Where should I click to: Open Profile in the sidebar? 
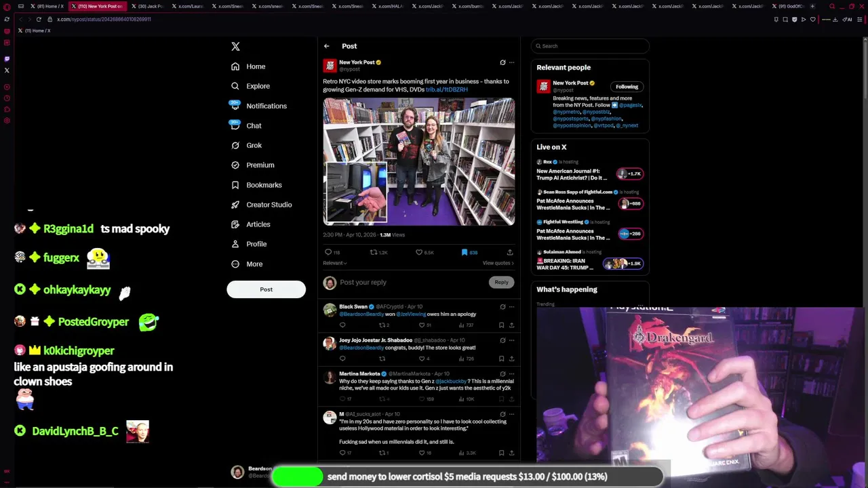point(249,243)
